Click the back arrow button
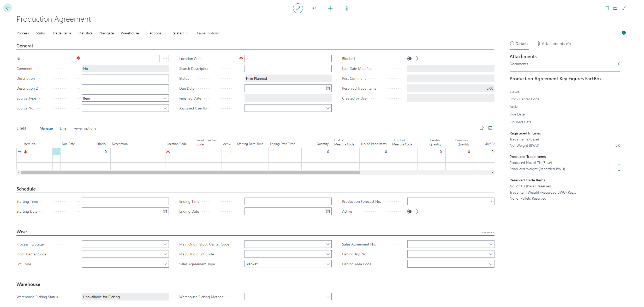This screenshot has height=307, width=644. pos(8,8)
